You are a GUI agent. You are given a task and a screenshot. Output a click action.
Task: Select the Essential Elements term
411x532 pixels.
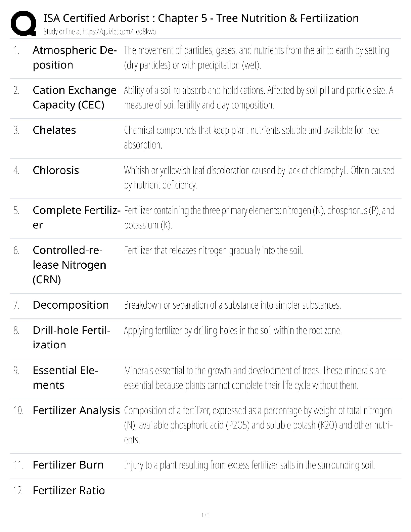tap(65, 378)
